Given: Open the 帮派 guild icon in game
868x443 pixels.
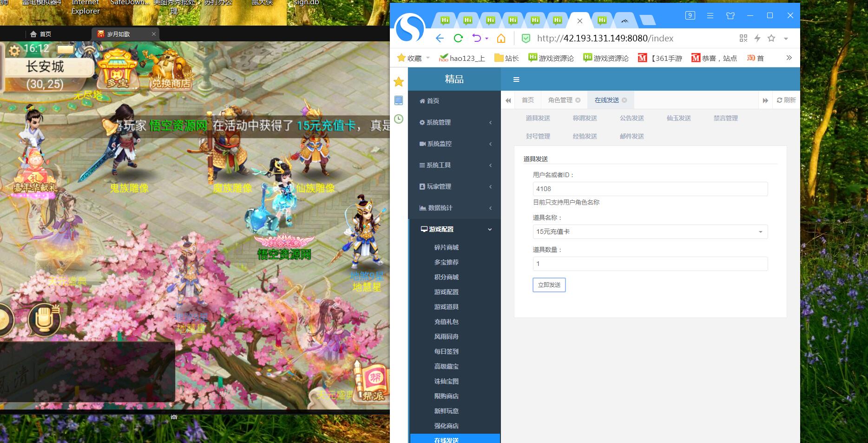Looking at the screenshot, I should point(373,383).
